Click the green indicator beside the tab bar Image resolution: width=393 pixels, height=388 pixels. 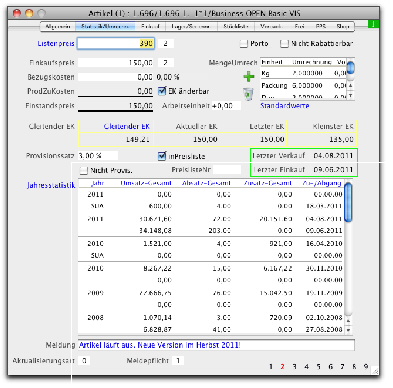(x=374, y=24)
